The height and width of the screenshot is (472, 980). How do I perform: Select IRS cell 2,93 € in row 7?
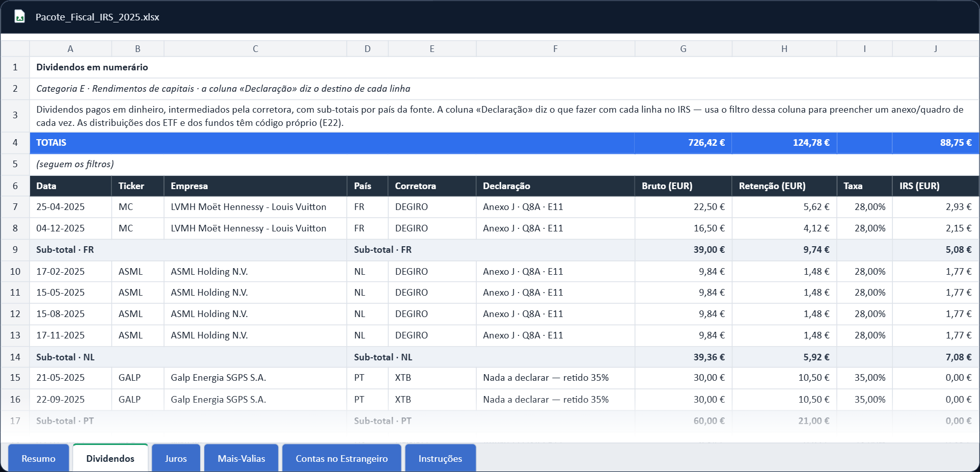936,207
